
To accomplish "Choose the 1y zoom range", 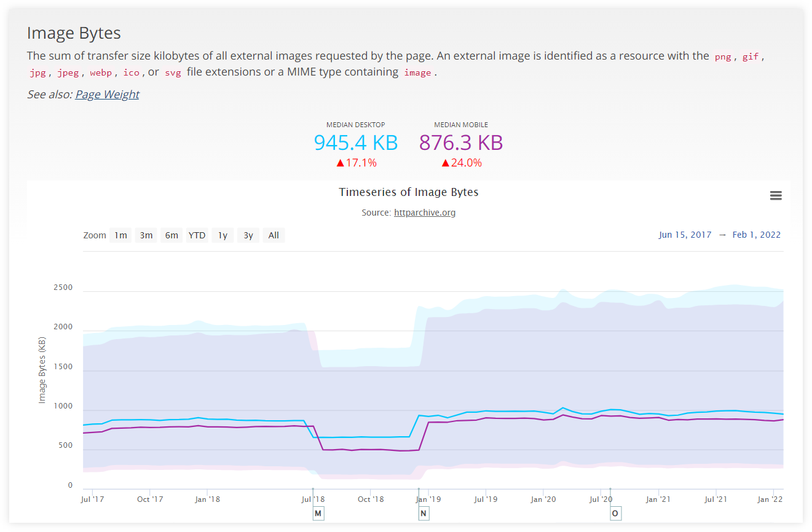I will (x=223, y=235).
